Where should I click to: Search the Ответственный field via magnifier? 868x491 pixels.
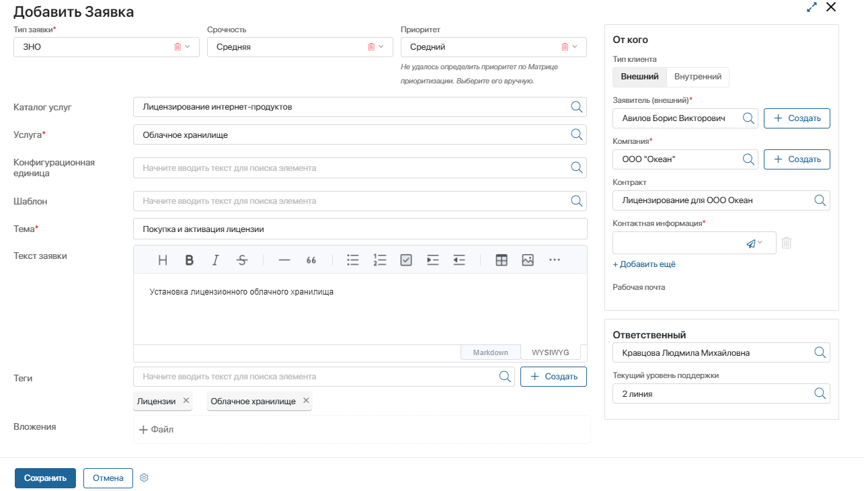(820, 352)
